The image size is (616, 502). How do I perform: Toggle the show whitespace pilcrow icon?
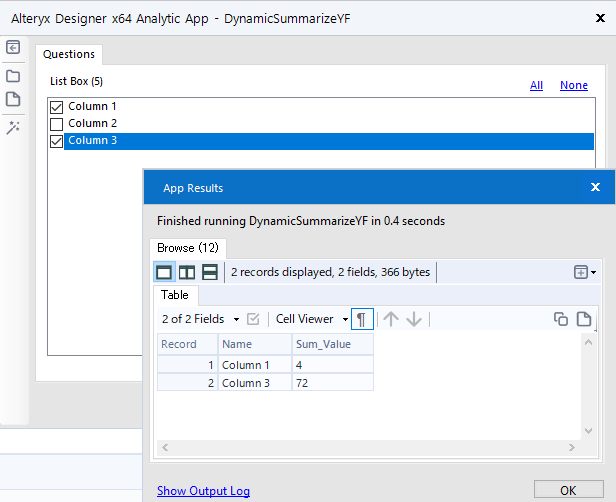362,319
